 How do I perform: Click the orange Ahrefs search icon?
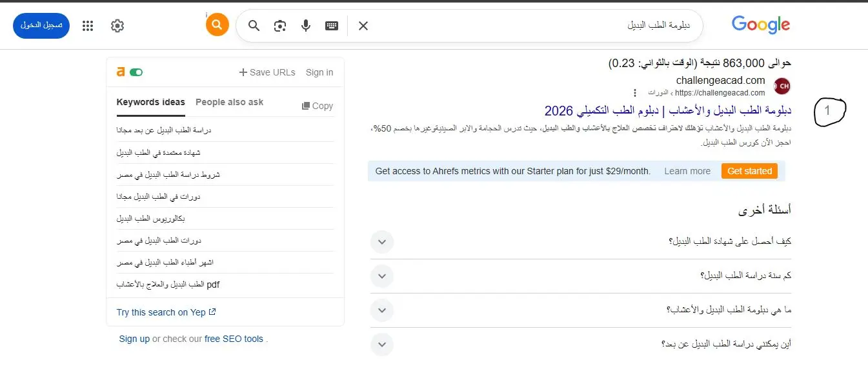coord(217,25)
